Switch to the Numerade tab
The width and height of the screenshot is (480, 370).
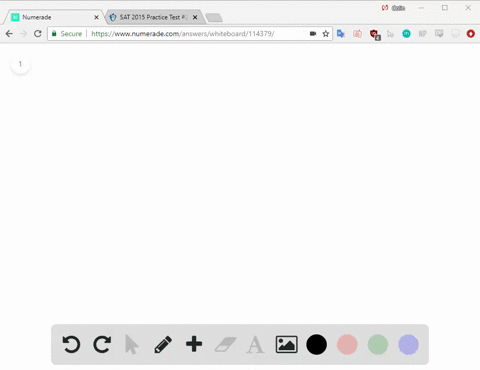pyautogui.click(x=53, y=17)
